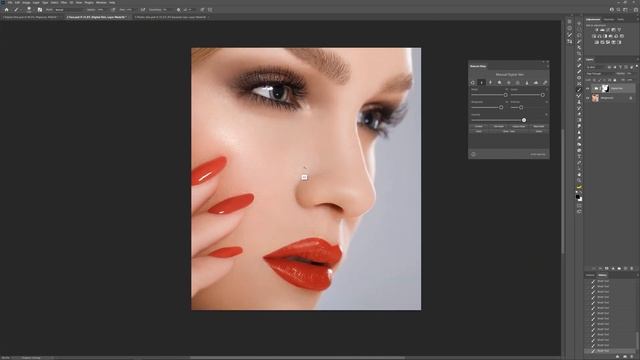Switch to the third document tab
The width and height of the screenshot is (640, 360).
(x=171, y=17)
